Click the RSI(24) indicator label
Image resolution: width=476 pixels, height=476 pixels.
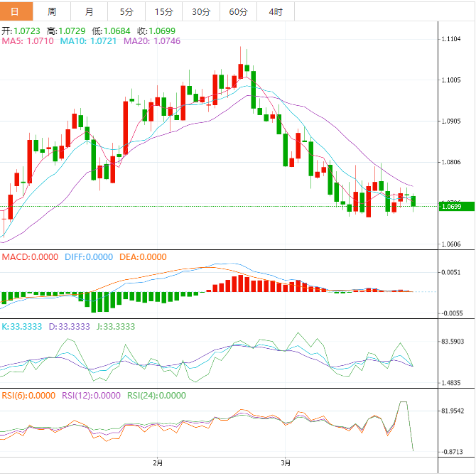pos(156,396)
